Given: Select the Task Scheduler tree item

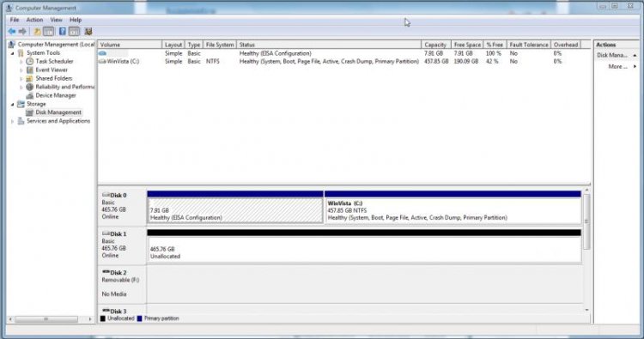Looking at the screenshot, I should [x=54, y=61].
